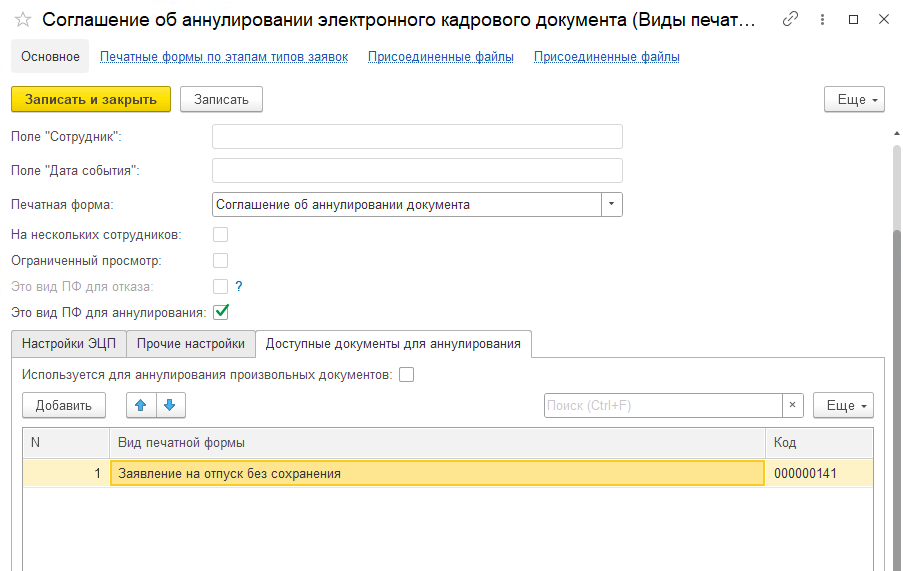Click the Добавить button
This screenshot has height=571, width=903.
64,405
